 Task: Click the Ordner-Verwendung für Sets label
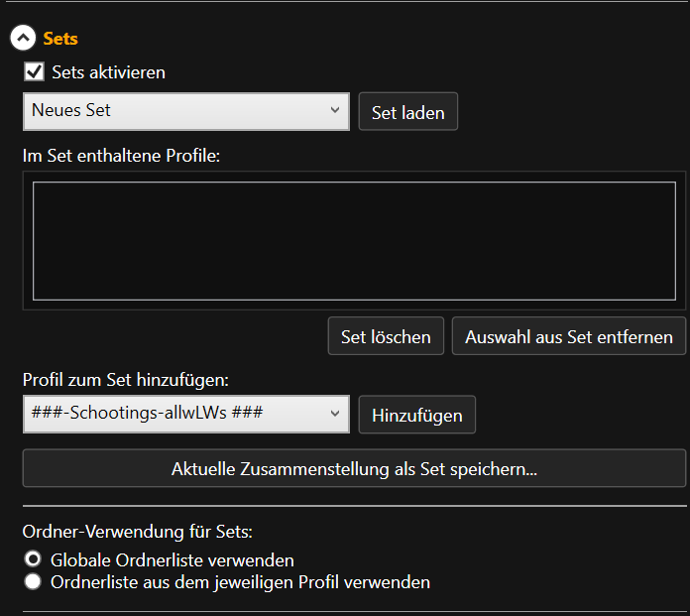[x=144, y=532]
